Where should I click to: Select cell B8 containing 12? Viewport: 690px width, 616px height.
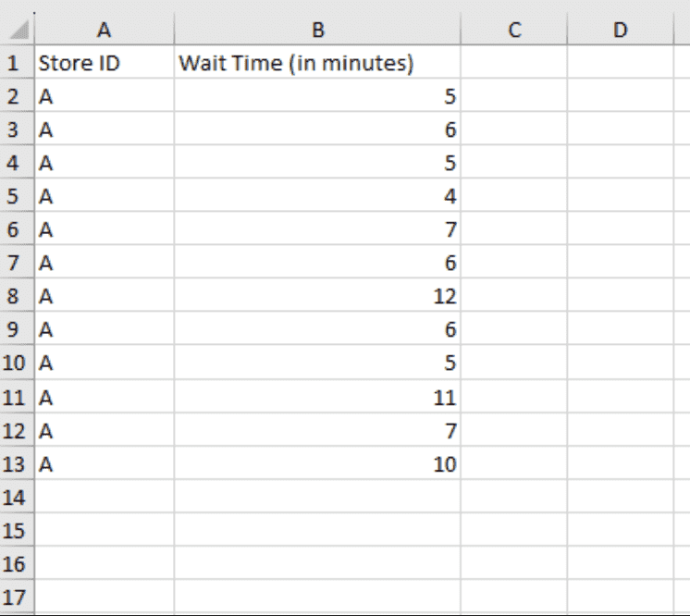tap(317, 297)
